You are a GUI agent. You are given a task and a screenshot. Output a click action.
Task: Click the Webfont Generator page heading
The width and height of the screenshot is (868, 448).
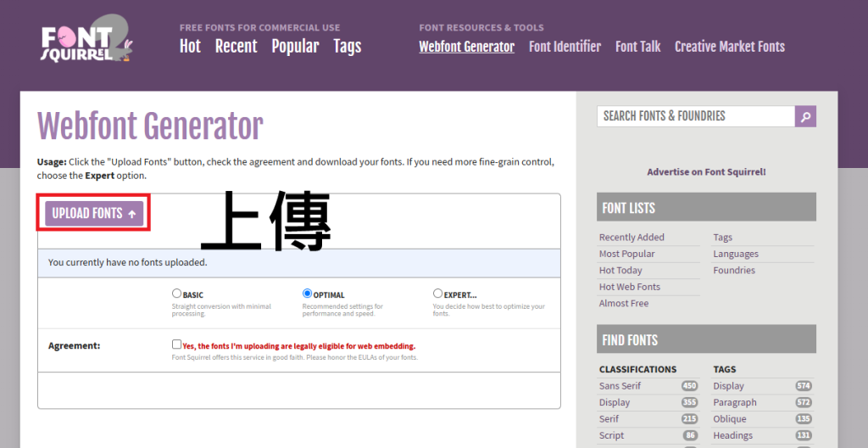coord(150,126)
